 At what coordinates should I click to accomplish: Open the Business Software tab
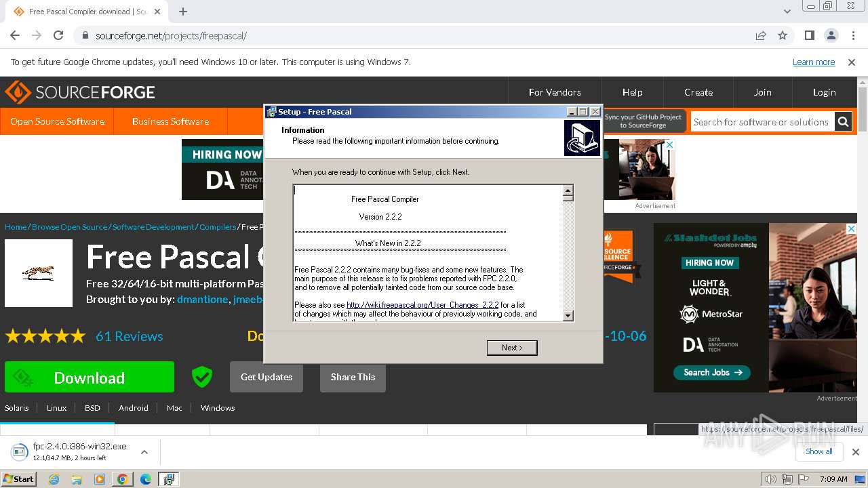170,121
